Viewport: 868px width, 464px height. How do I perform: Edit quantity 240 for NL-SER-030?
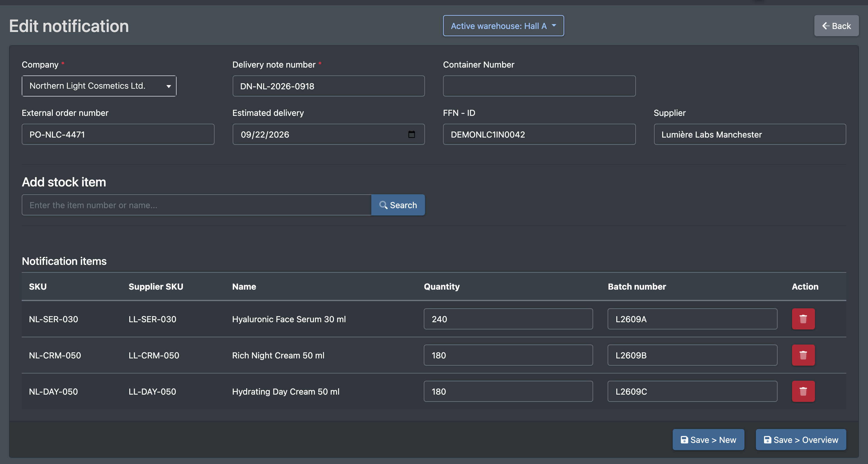coord(508,319)
